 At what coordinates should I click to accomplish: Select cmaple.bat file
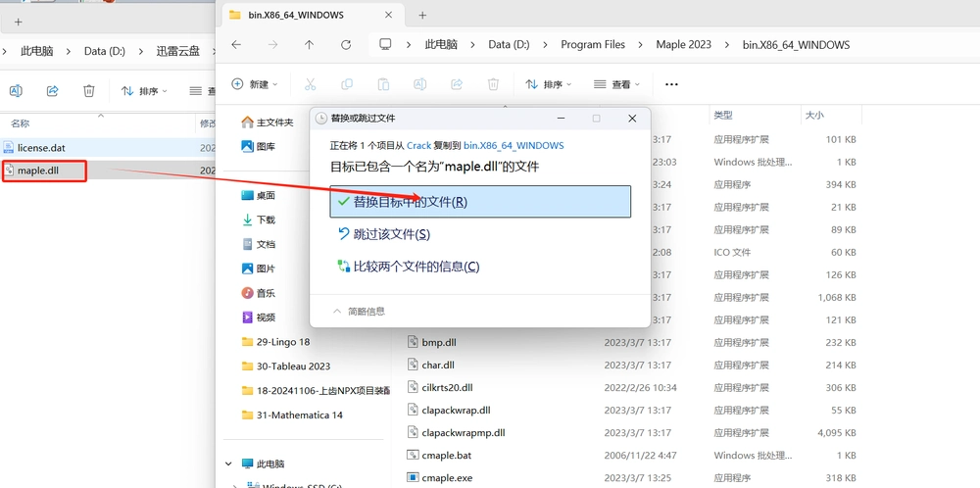pyautogui.click(x=439, y=455)
